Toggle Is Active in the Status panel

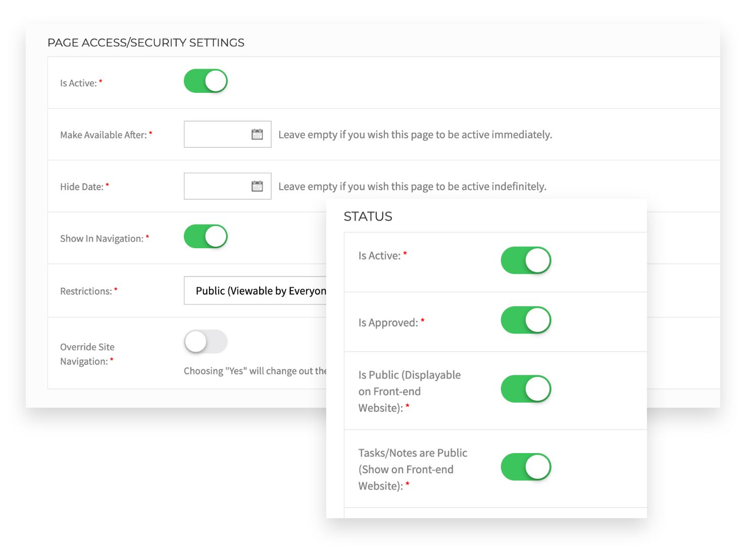(x=525, y=260)
